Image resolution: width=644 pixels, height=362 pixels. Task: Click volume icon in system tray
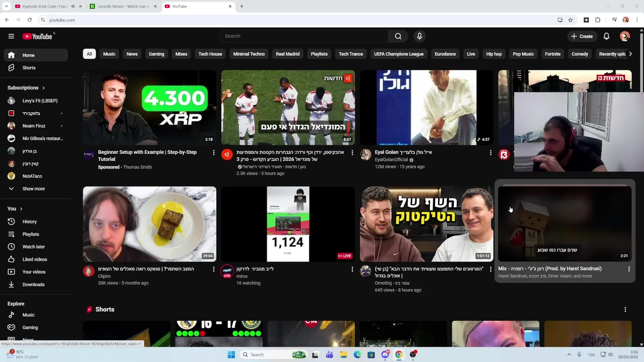pos(610,354)
